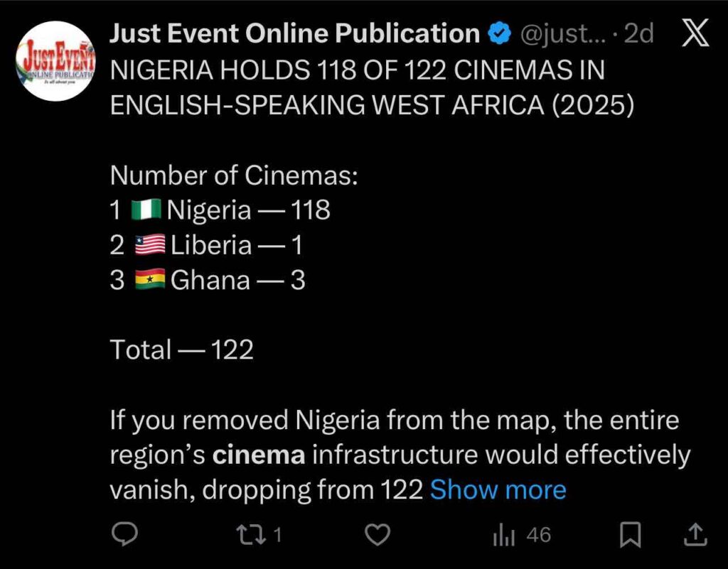Open the Just Event profile avatar
Image resolution: width=728 pixels, height=569 pixels.
pyautogui.click(x=55, y=61)
